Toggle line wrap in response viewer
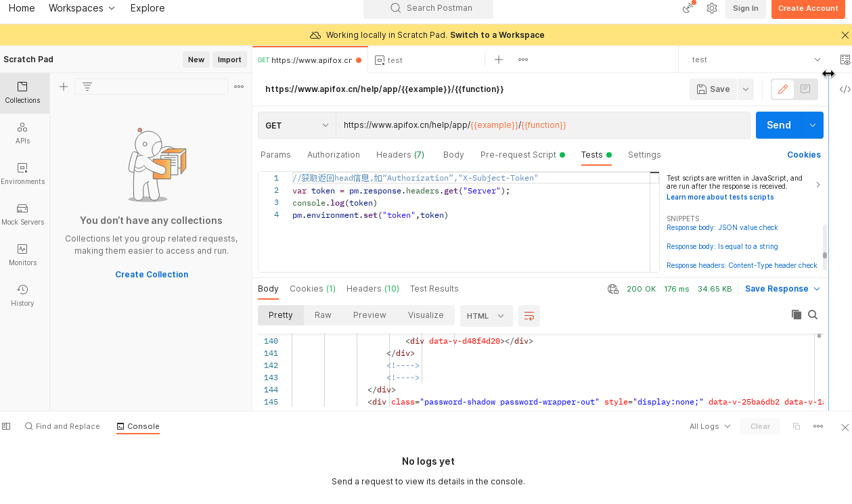Viewport: 852px width, 504px height. 529,316
